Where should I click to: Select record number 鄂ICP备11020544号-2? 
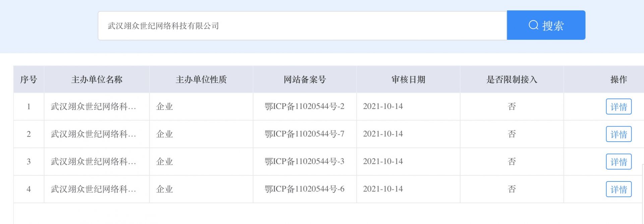304,106
